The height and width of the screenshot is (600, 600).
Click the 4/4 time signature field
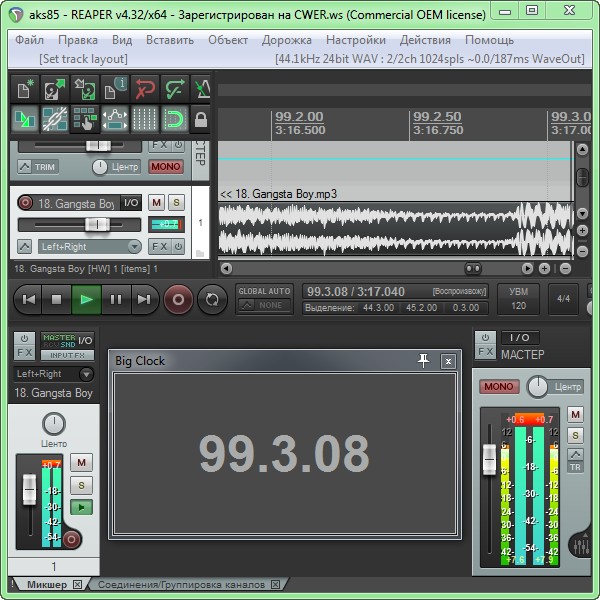(x=563, y=299)
